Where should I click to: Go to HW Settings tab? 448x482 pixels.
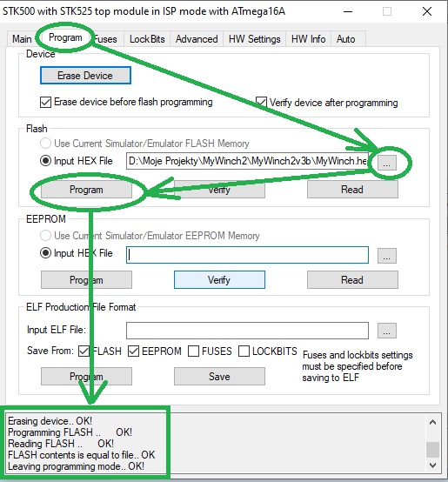point(254,39)
